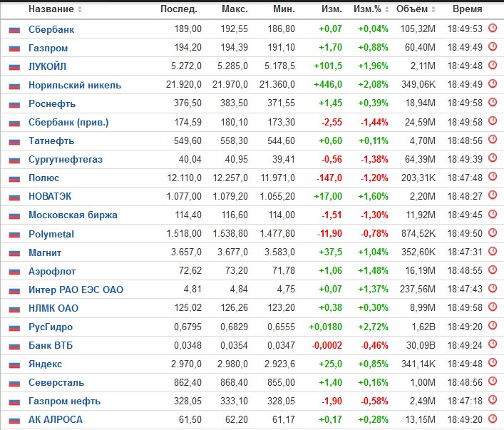
Task: Click the clock icon in ЛУКОЙЛ row
Action: (493, 66)
